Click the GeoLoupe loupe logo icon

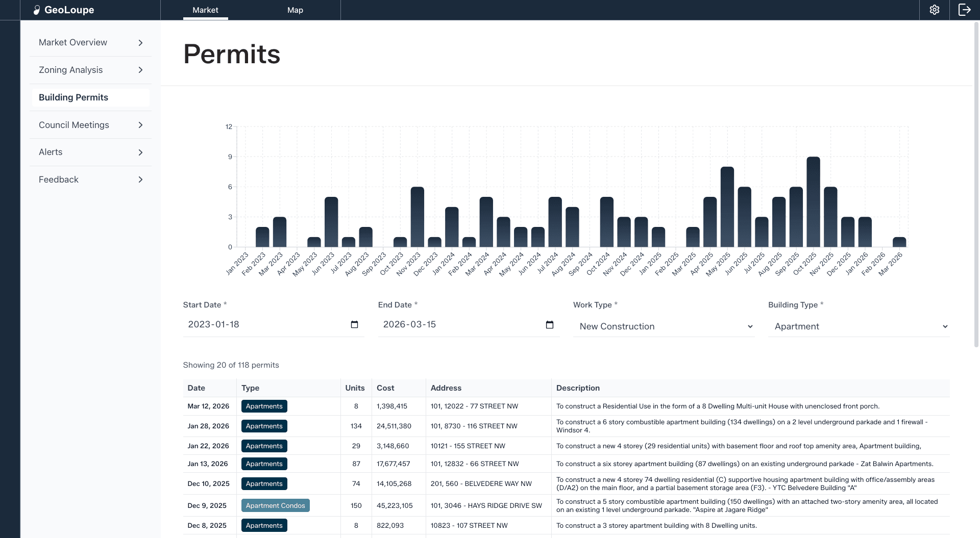pyautogui.click(x=36, y=9)
